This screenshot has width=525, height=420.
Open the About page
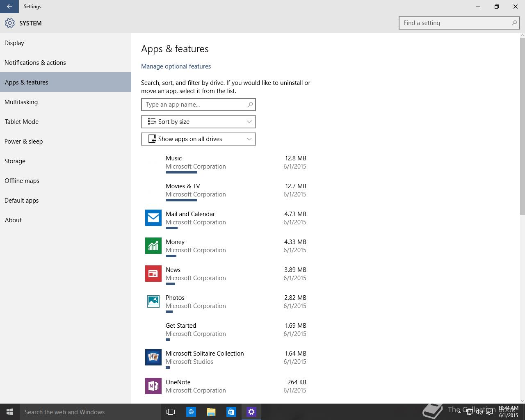coord(66,220)
